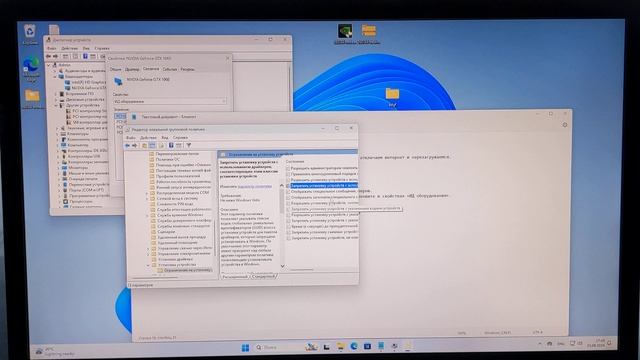Viewport: 640px width, 360px height.
Task: Open the Recycle Bin desktop icon
Action: pos(30,34)
